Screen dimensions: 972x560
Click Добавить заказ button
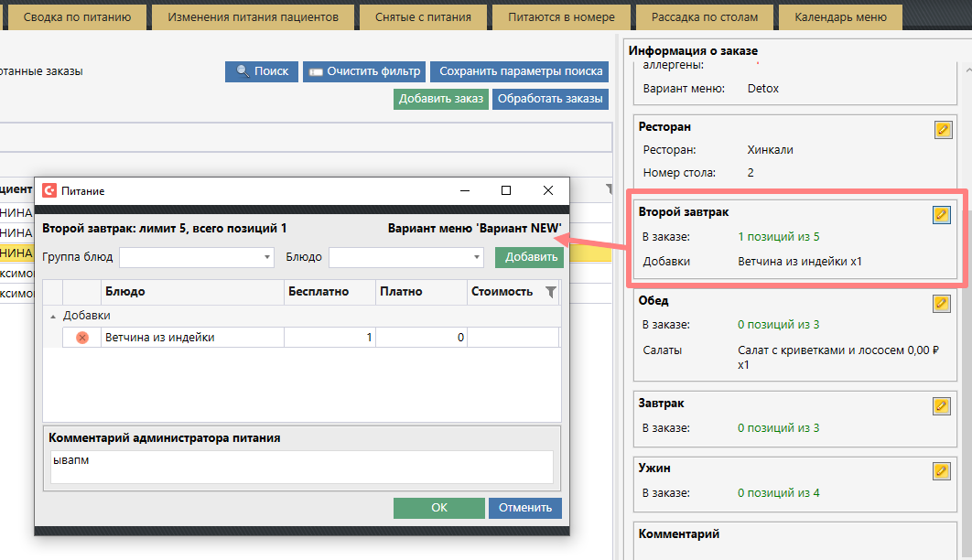click(x=440, y=99)
